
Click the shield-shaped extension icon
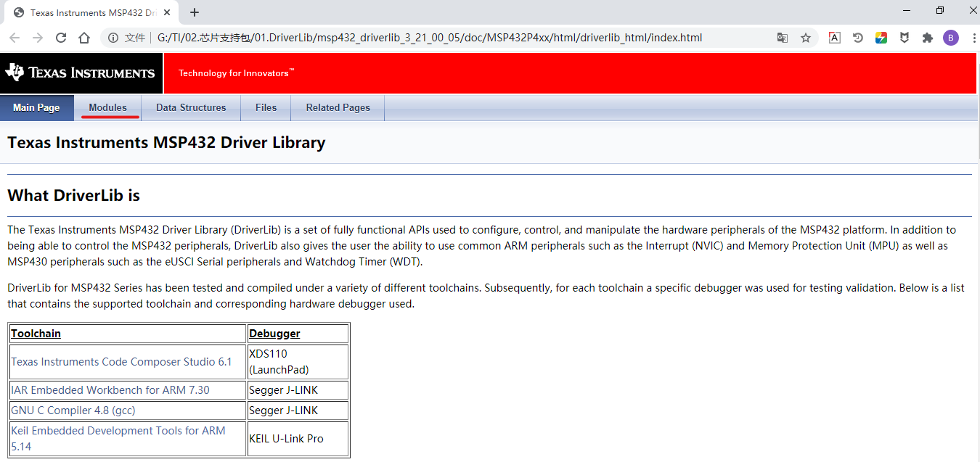click(x=905, y=38)
